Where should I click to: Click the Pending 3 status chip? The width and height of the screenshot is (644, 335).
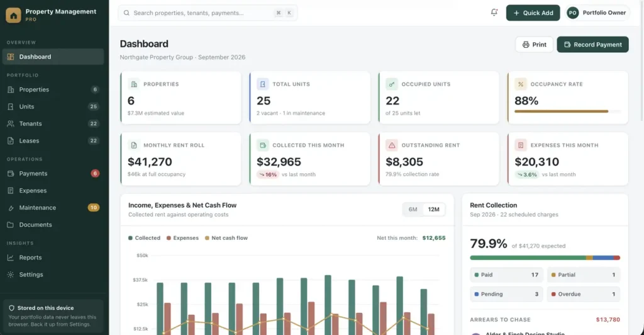pos(506,294)
